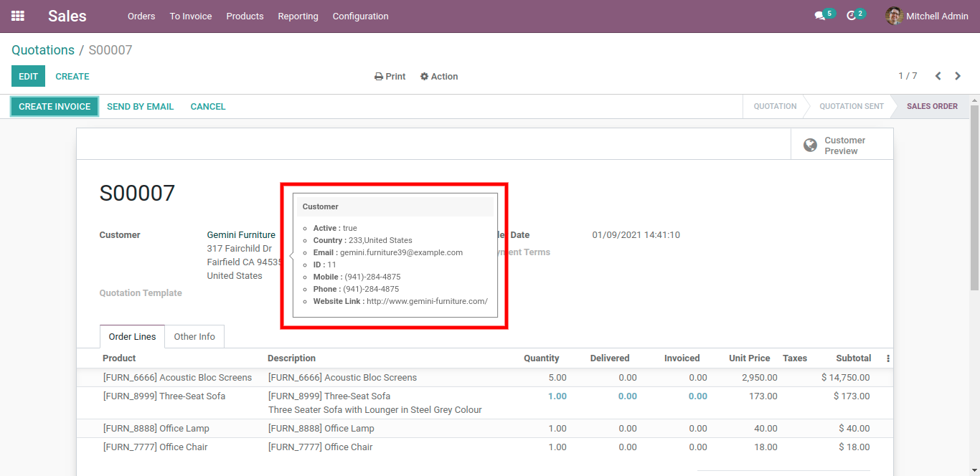Open the Configuration menu
Image resolution: width=980 pixels, height=476 pixels.
click(360, 16)
